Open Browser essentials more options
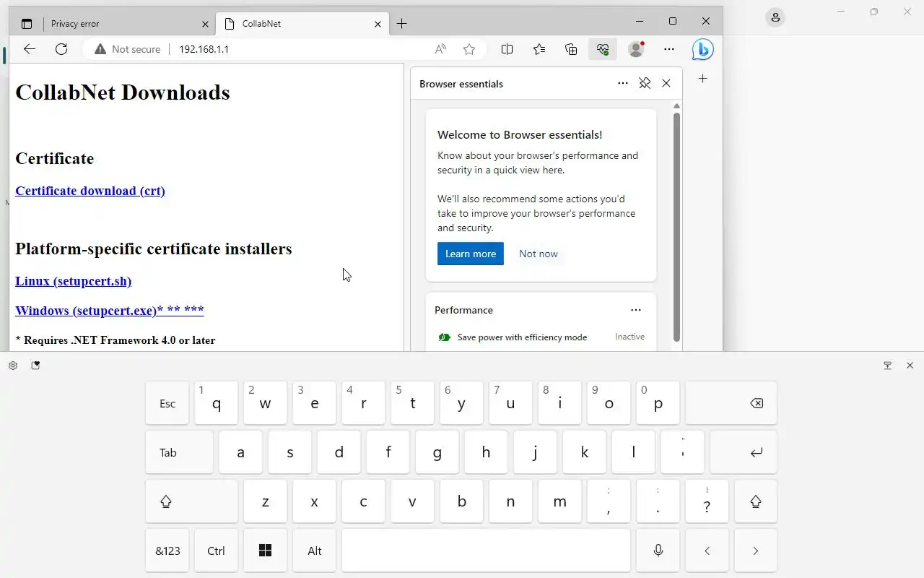 (623, 84)
